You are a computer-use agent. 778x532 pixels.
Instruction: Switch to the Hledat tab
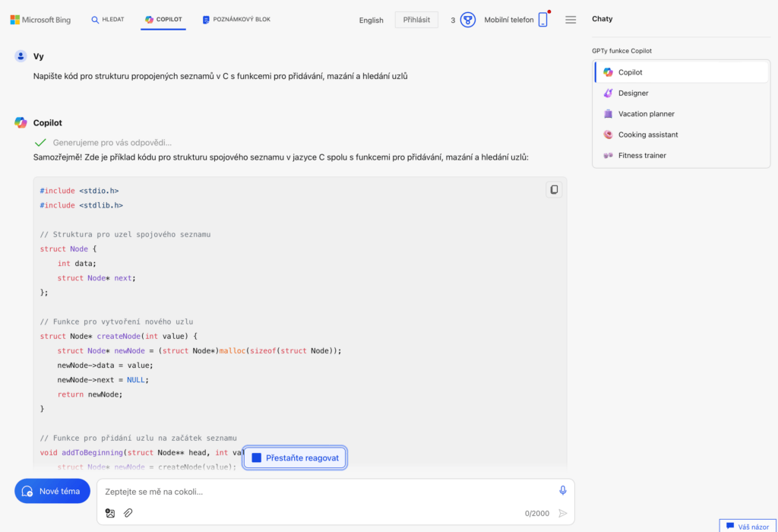108,20
